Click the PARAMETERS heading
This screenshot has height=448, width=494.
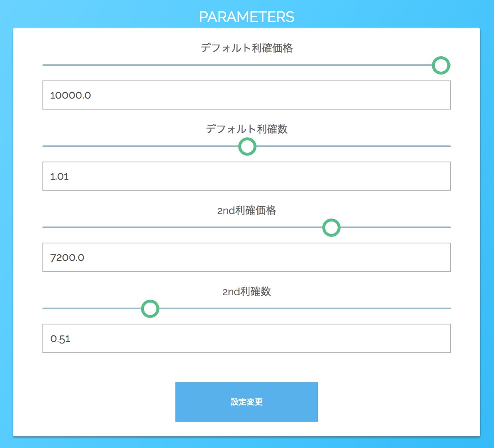pos(247,17)
